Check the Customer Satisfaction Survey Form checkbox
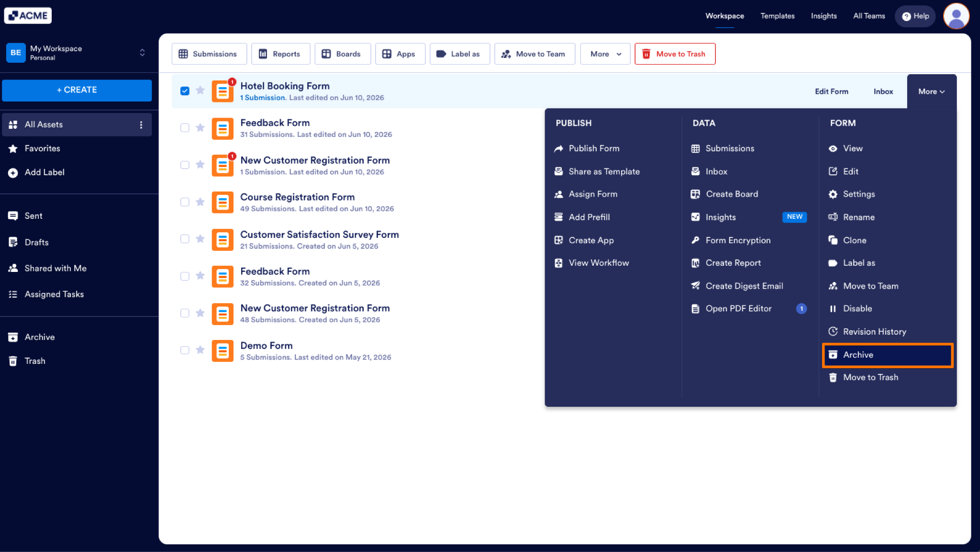 click(185, 239)
